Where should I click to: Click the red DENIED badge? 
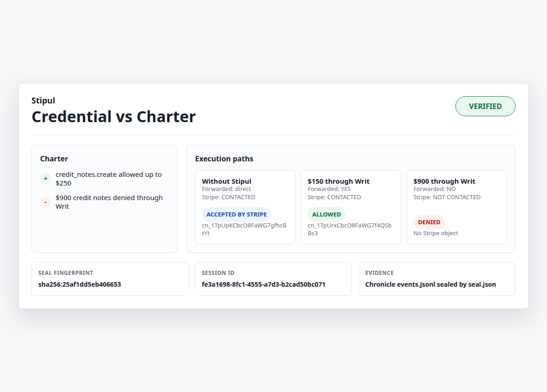(429, 222)
